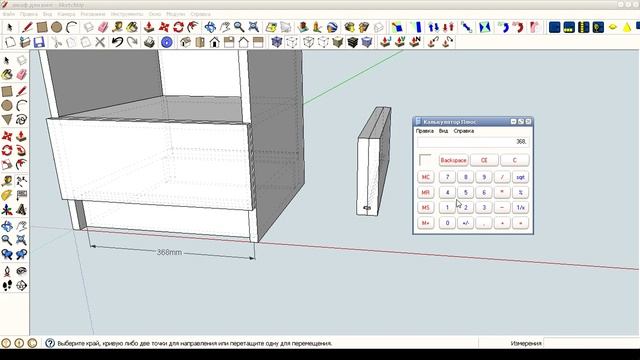Select the Offset tool in top toolbar

[193, 27]
